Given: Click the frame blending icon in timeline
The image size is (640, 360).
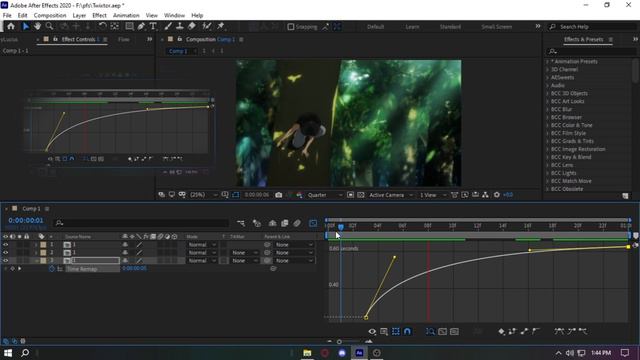Looking at the screenshot, I should (x=285, y=223).
